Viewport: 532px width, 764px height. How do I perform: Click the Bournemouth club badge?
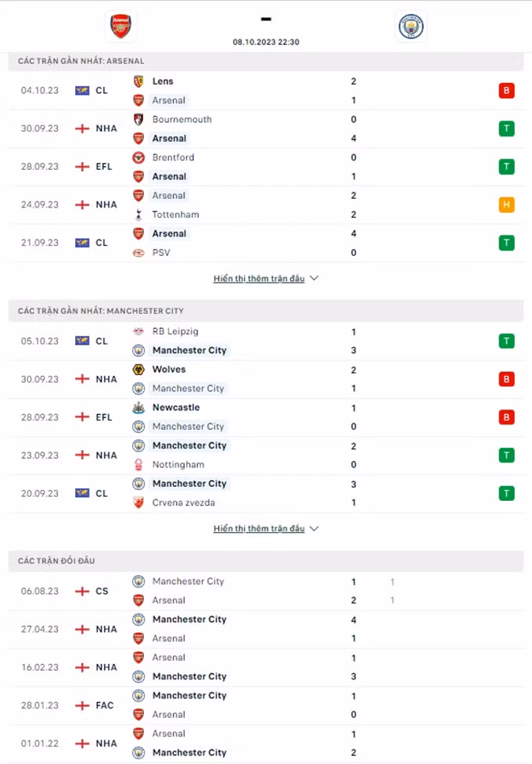(138, 119)
